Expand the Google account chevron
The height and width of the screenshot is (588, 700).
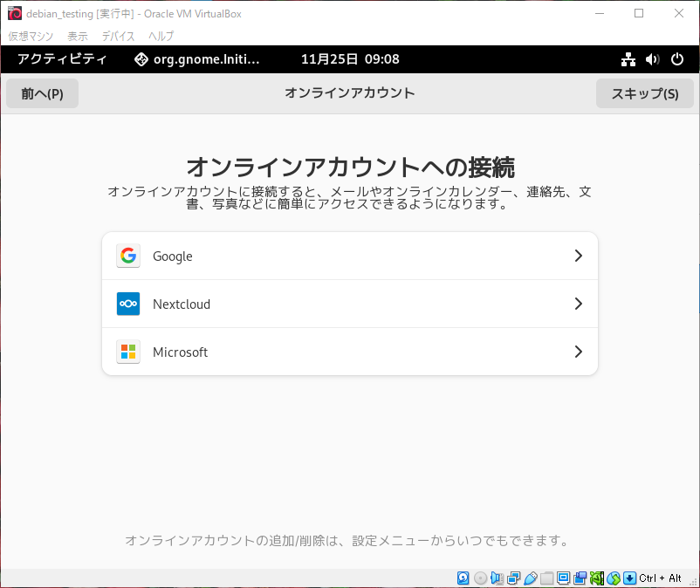[x=579, y=256]
